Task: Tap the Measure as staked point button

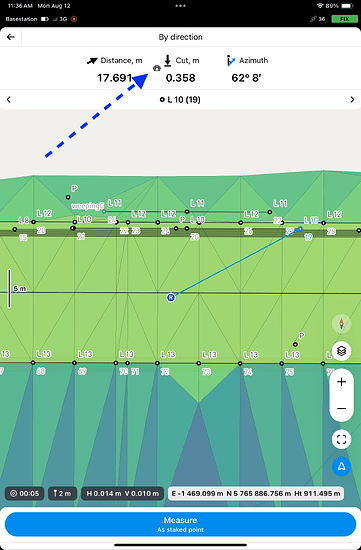Action: pos(180,524)
